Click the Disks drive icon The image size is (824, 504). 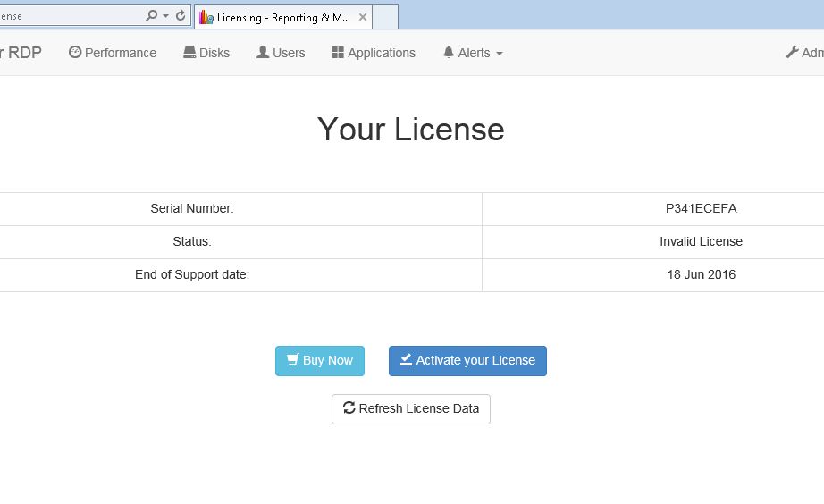coord(189,52)
